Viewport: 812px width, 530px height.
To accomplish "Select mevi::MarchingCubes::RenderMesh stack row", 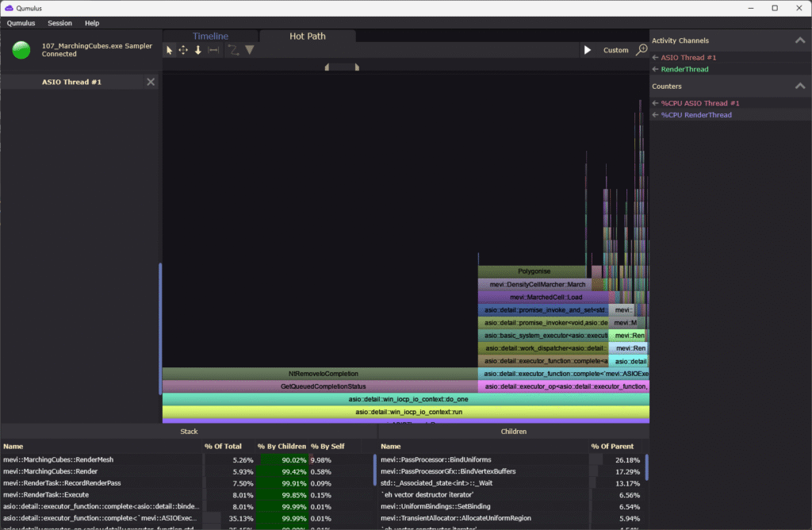I will [58, 459].
